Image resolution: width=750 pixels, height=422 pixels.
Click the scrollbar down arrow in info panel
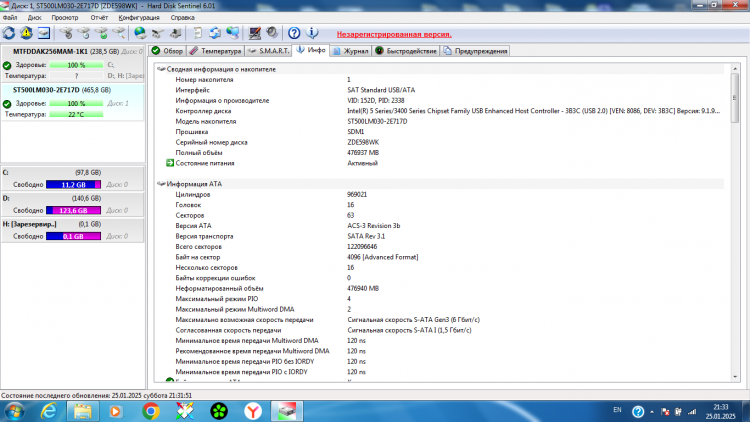[735, 377]
